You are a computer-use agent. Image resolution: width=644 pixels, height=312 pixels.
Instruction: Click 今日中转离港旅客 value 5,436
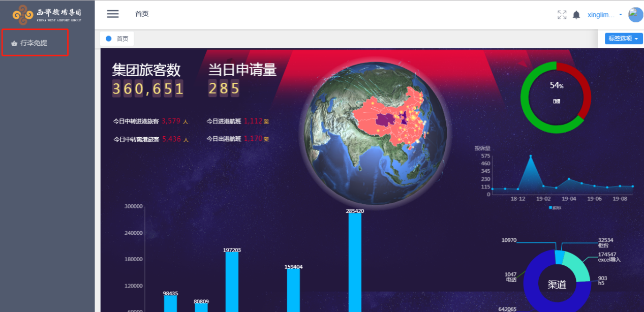(172, 139)
